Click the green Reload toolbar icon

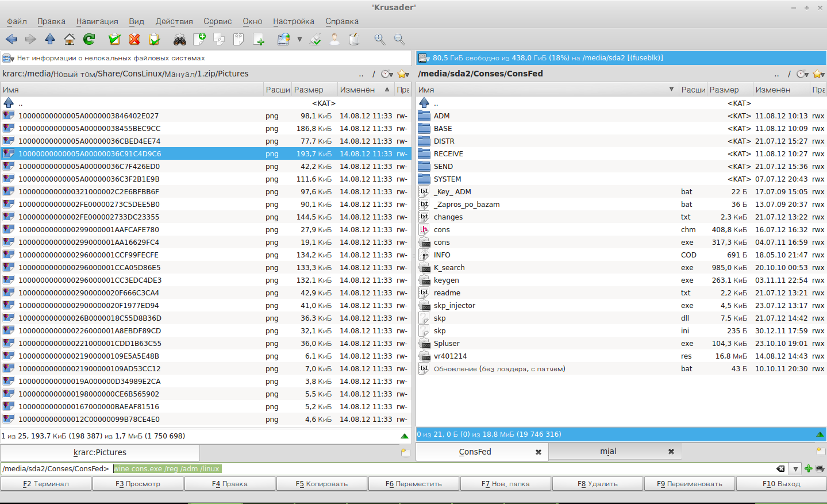pos(89,39)
